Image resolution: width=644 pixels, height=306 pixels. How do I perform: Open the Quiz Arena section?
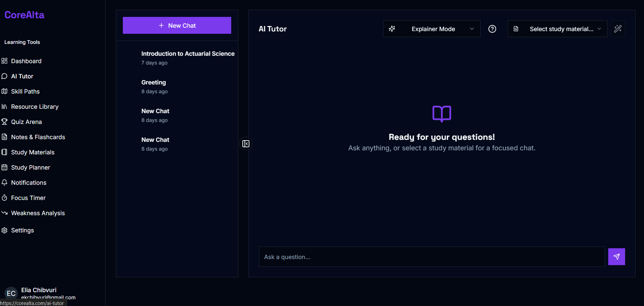pos(26,122)
